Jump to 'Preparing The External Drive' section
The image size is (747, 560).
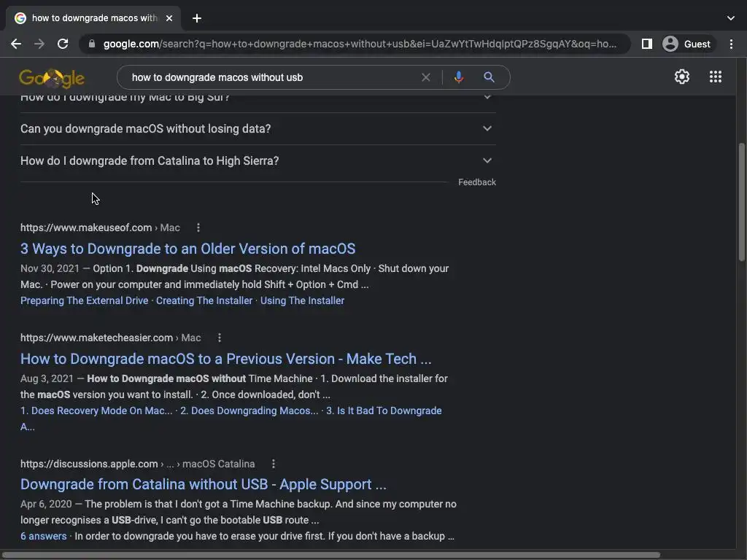[85, 301]
